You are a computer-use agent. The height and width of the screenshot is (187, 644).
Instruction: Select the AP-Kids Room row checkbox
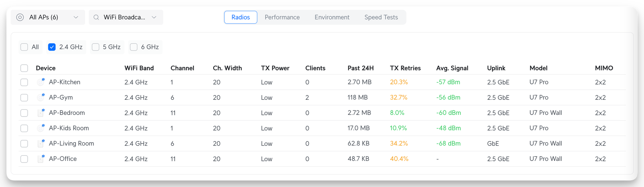click(24, 128)
